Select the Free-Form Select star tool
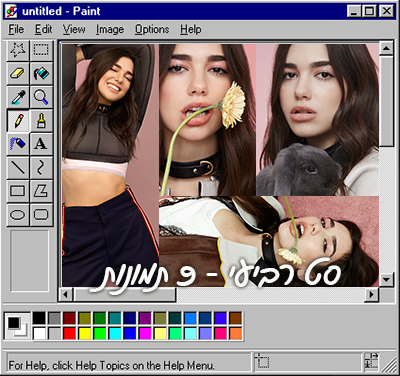 (x=18, y=50)
